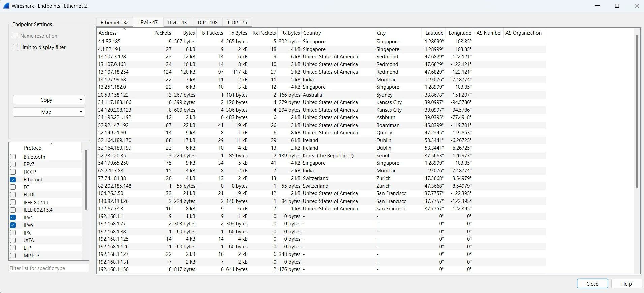The height and width of the screenshot is (293, 644).
Task: Select address row 4.1.82.185
Action: pyautogui.click(x=321, y=42)
